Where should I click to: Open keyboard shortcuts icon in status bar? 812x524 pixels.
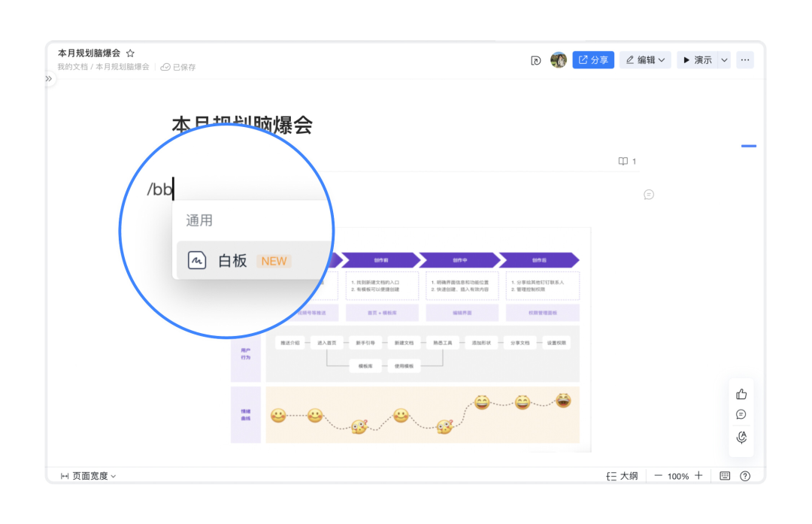(725, 476)
